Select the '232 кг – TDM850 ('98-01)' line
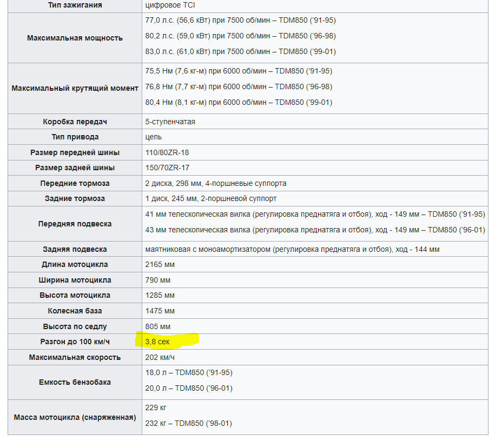The height and width of the screenshot is (448, 502). pyautogui.click(x=188, y=424)
